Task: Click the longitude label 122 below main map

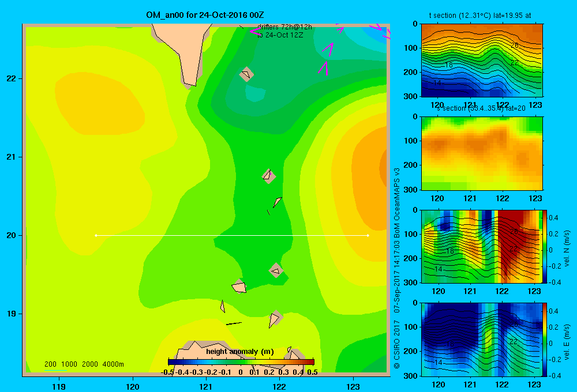Action: click(x=279, y=386)
